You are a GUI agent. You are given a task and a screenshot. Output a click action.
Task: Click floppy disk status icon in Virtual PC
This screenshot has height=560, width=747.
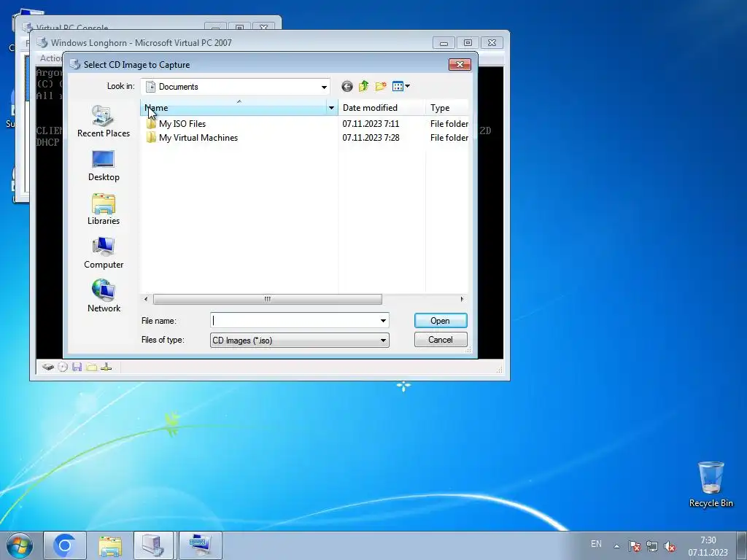pos(77,367)
